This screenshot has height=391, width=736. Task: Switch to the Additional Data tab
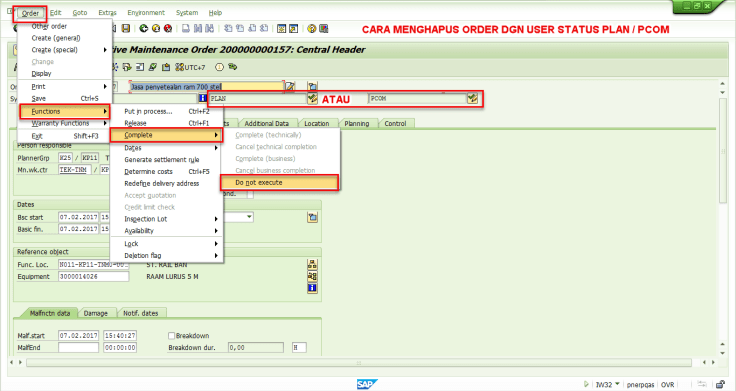[x=266, y=123]
